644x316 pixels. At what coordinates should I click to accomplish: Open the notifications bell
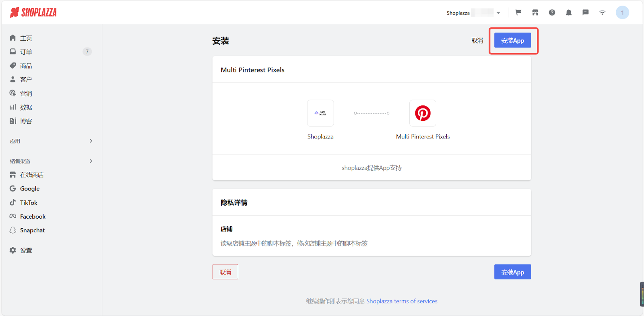pos(569,12)
